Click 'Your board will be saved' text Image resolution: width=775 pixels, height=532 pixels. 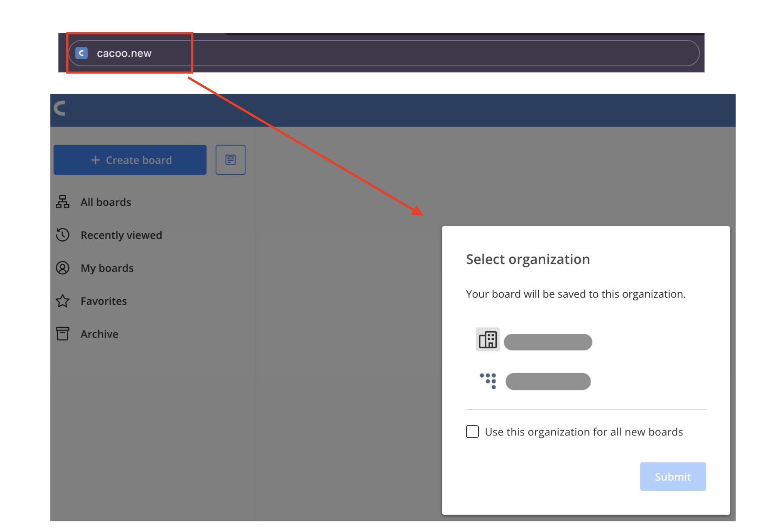[576, 294]
